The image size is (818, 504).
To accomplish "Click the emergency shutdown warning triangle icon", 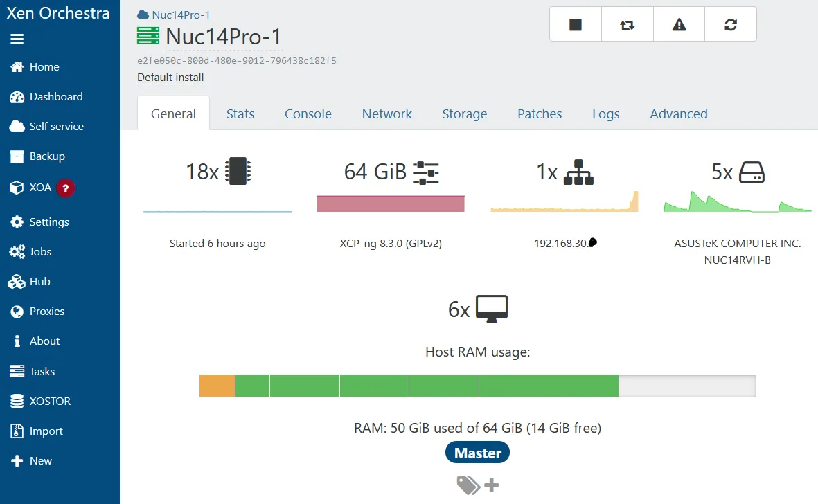I will point(679,25).
